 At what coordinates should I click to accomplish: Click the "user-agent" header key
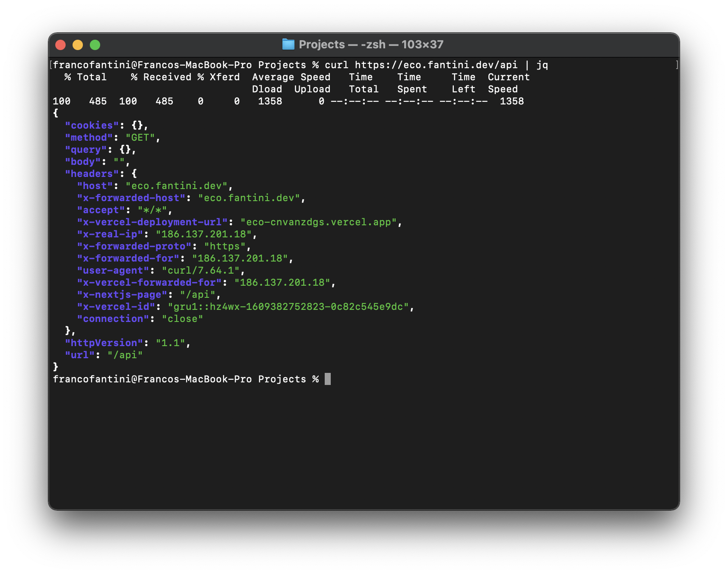point(113,270)
